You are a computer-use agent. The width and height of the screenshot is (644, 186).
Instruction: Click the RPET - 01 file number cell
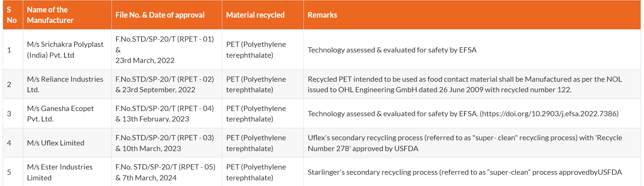click(165, 49)
